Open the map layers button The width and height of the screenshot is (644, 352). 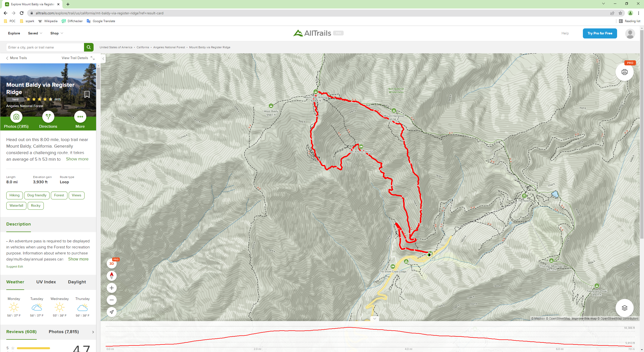coord(624,308)
